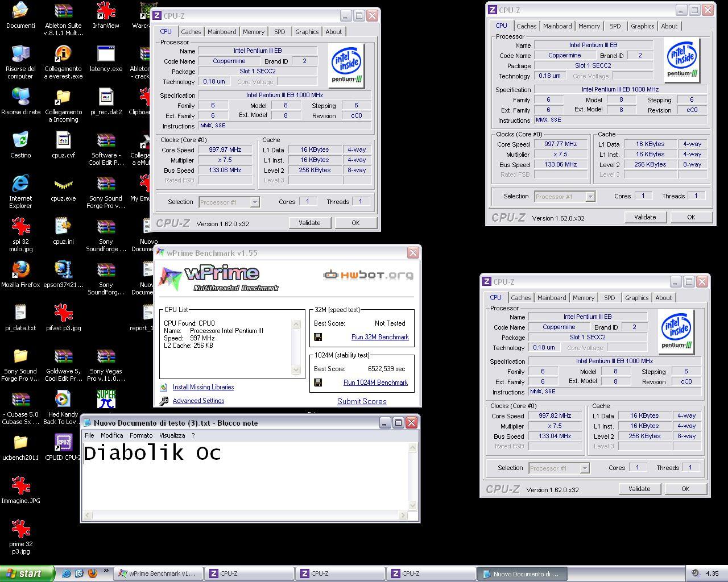Open the Cestino recycle bin
The height and width of the screenshot is (582, 728).
tap(20, 145)
